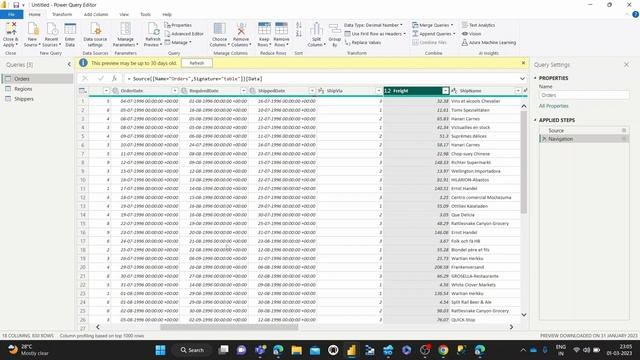Click the horizontal scrollbar thumb of the grid
This screenshot has height=360, width=640.
coord(229,327)
